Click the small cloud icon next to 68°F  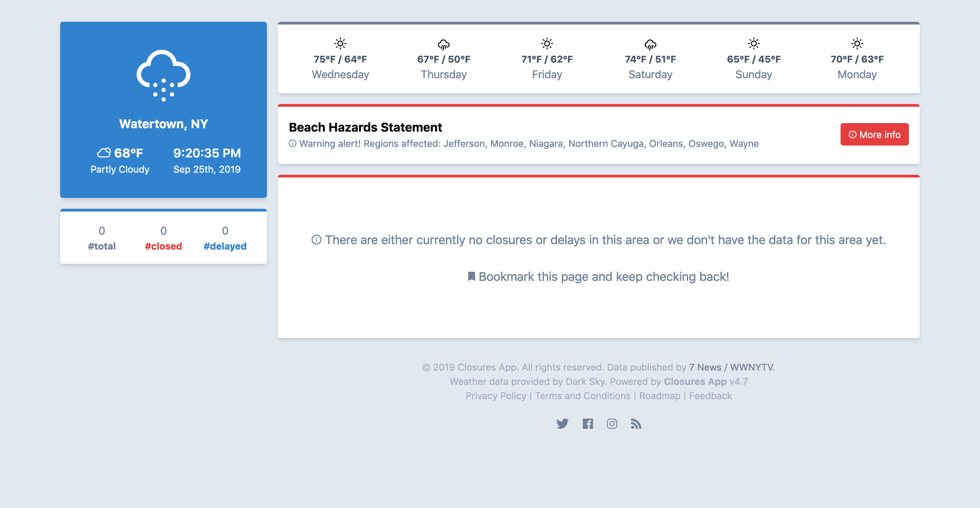click(104, 153)
